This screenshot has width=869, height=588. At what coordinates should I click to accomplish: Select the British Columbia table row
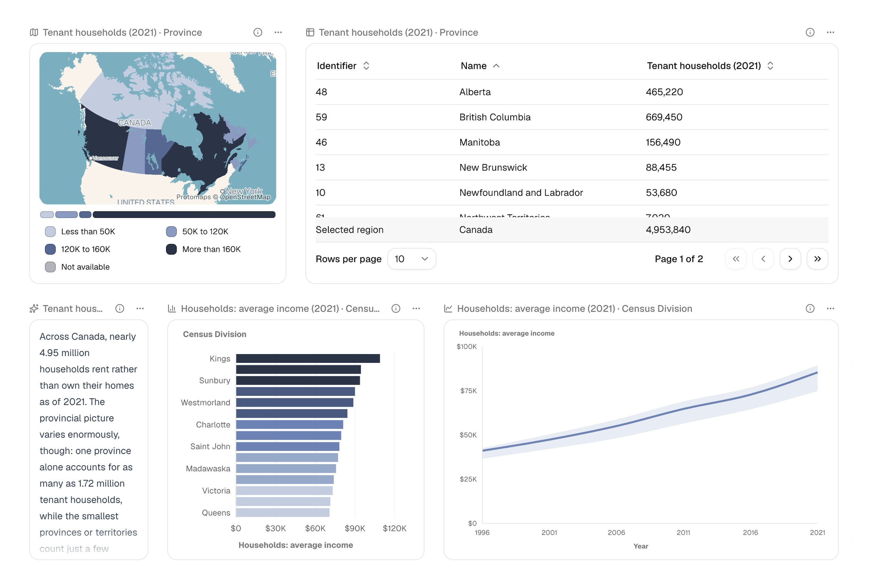pos(572,117)
